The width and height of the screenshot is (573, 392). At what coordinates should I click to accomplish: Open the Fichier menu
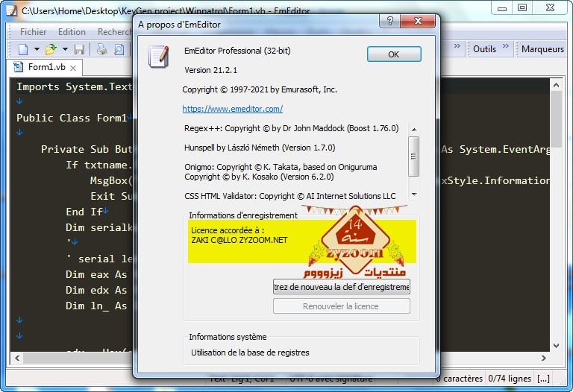click(x=34, y=32)
